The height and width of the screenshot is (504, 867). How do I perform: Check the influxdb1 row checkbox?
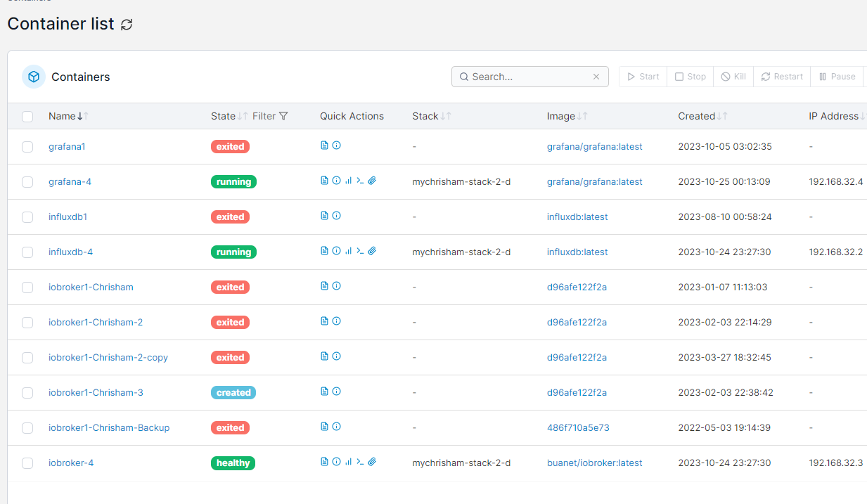(x=27, y=217)
